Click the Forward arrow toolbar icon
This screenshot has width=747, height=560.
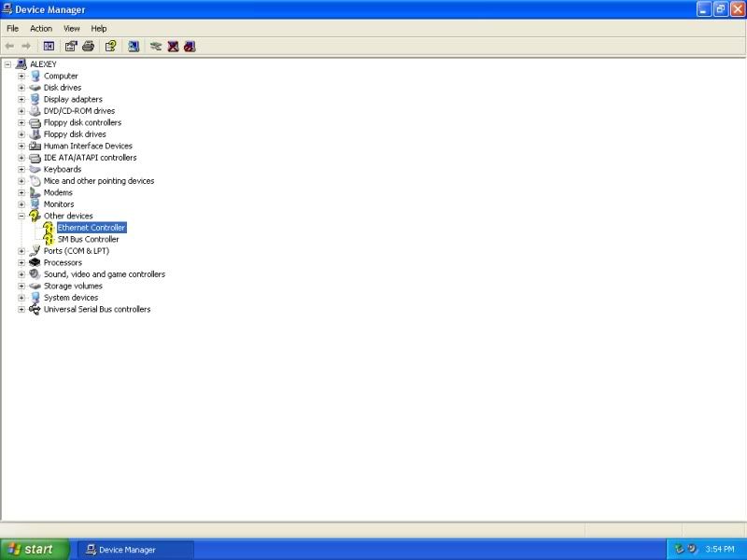(26, 46)
